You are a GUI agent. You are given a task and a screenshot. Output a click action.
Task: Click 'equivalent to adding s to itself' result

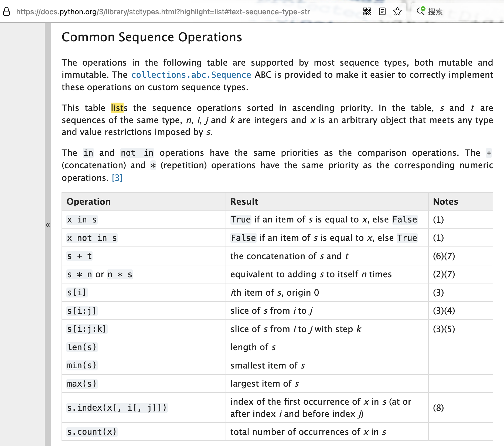click(x=311, y=274)
